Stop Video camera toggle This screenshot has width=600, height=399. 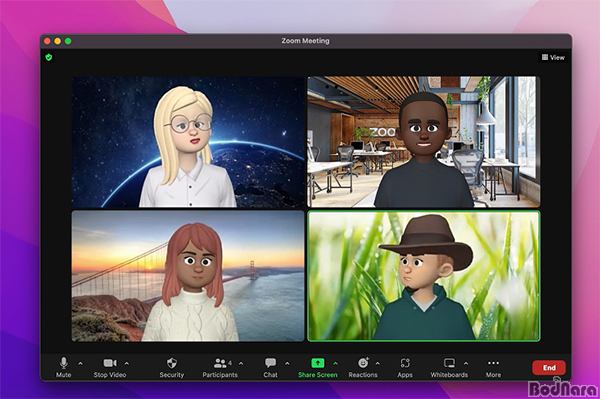tap(110, 367)
